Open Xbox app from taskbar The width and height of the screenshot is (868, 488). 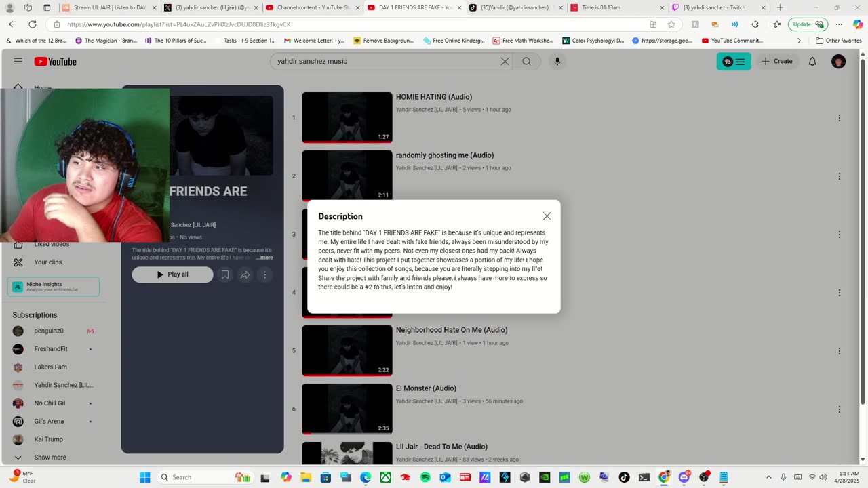tap(386, 477)
